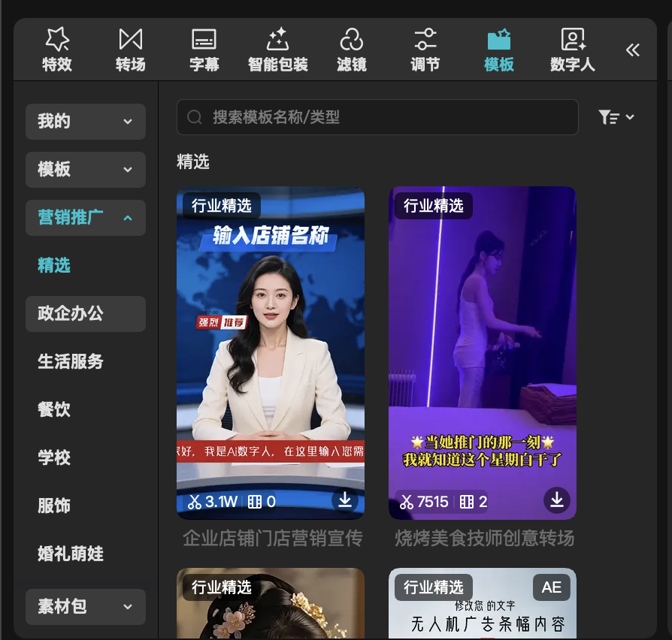Open the 数字人 digital human tab
672x640 pixels.
(573, 50)
